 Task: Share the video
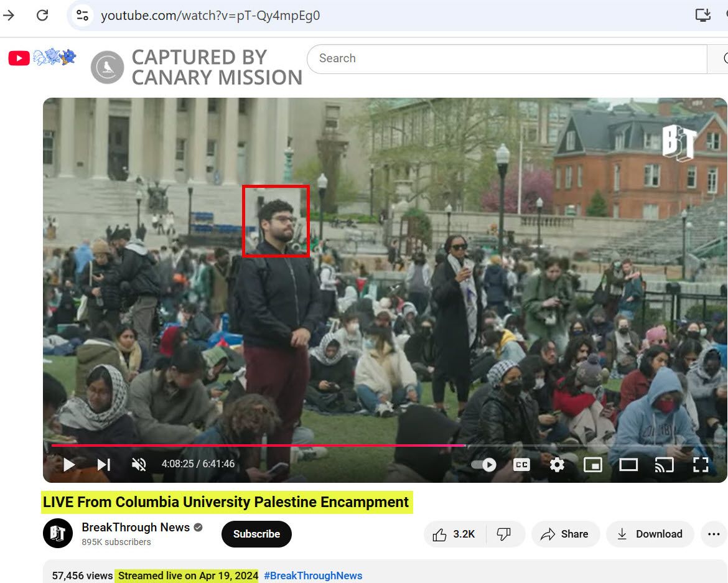(564, 534)
